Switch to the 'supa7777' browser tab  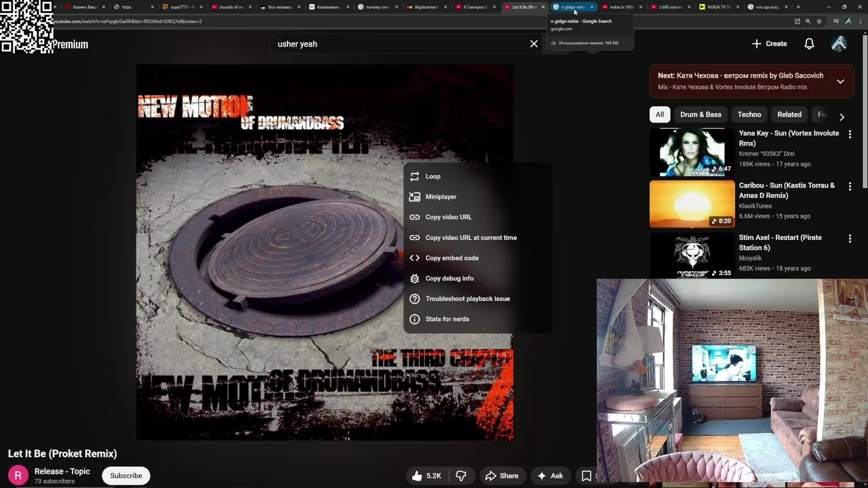182,7
